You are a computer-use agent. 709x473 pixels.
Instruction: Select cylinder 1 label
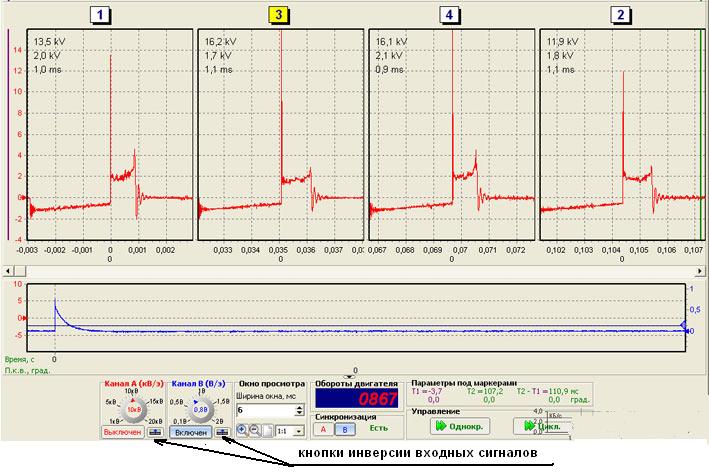click(99, 15)
